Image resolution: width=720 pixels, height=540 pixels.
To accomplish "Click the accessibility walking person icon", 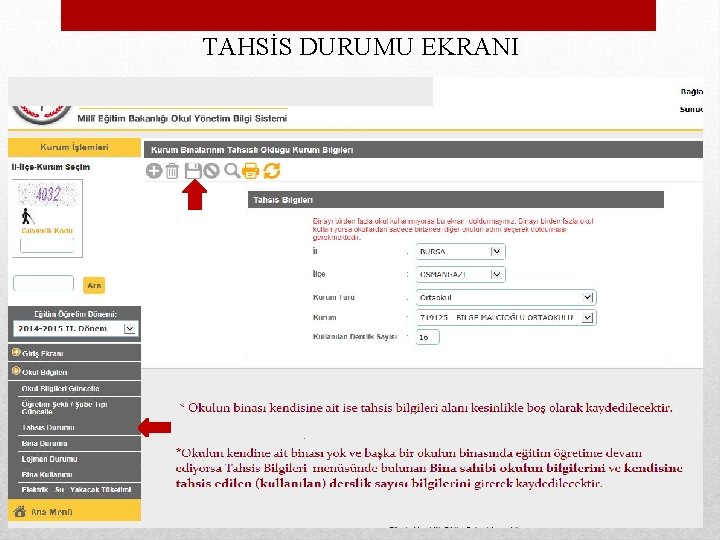I will coord(27,216).
